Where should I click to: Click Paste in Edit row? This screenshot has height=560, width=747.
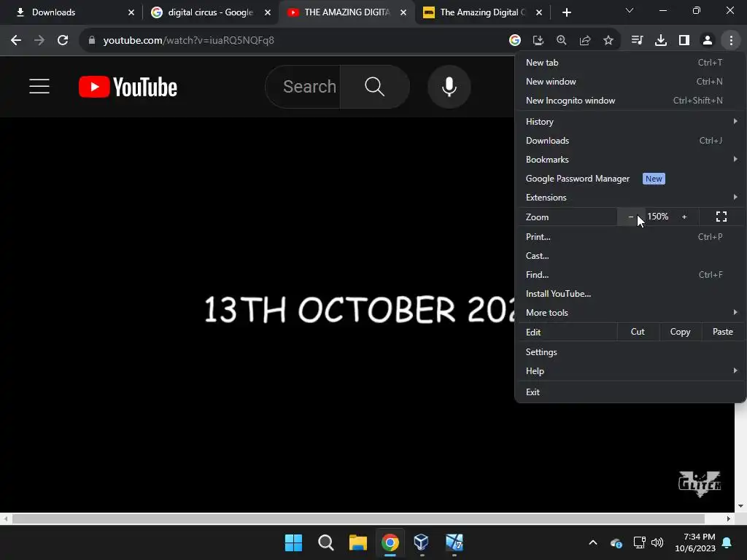tap(723, 332)
